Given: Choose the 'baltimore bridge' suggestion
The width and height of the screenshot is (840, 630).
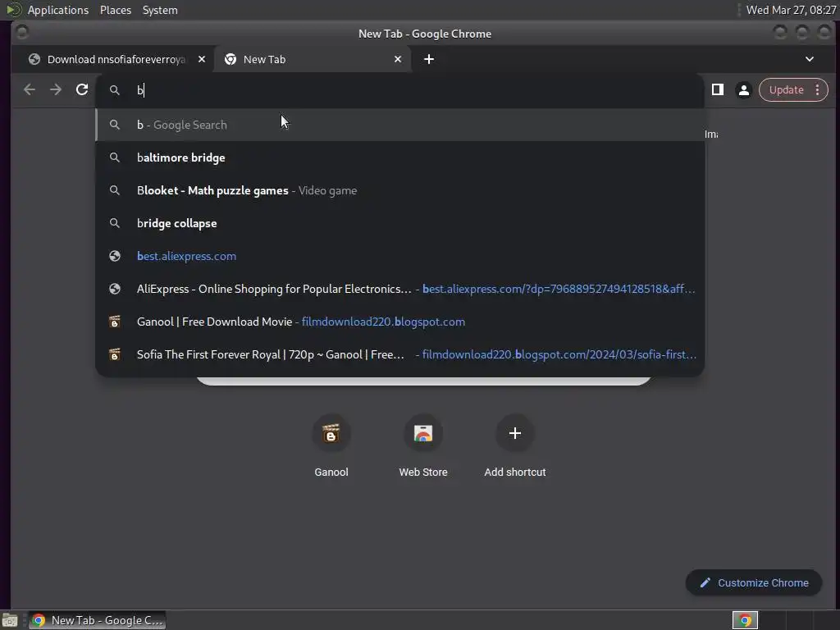Looking at the screenshot, I should 399,157.
